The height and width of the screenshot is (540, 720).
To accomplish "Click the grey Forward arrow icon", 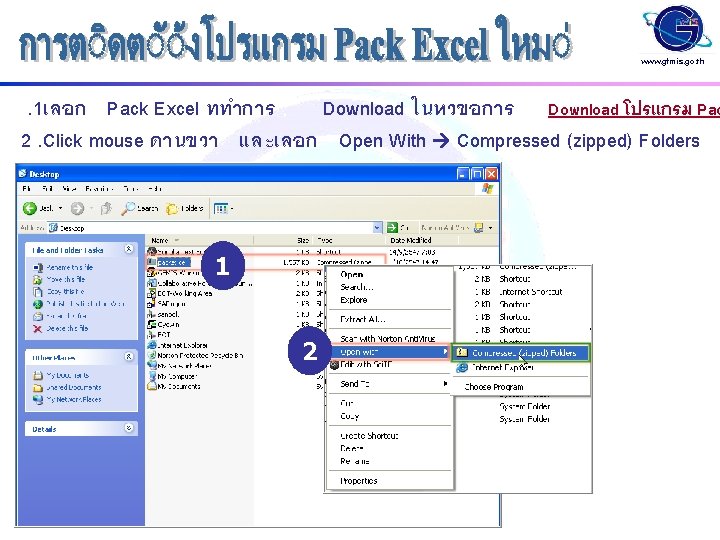I will coord(77,208).
